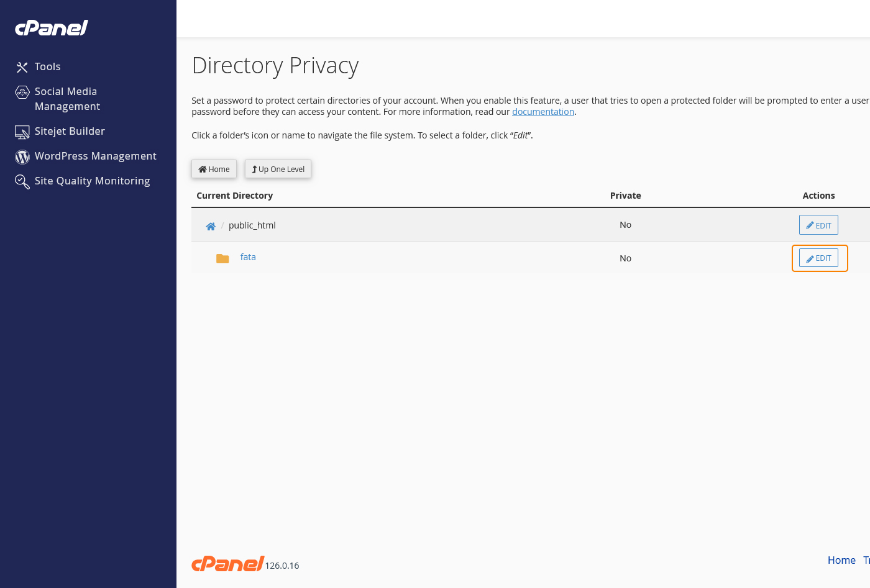
Task: Click the cPanel logo in sidebar
Action: click(x=52, y=28)
